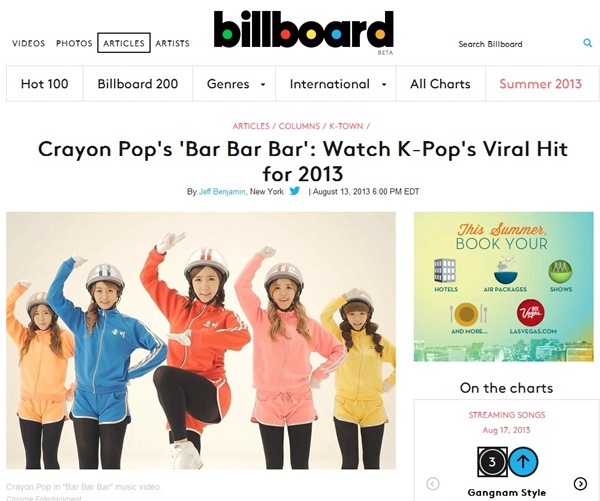
Task: Open the Summer 2013 menu item
Action: pos(540,84)
